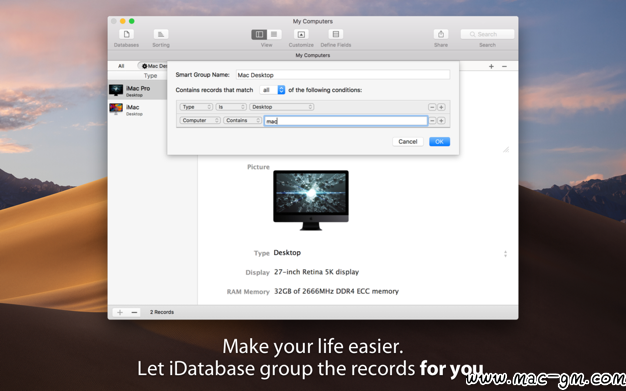Edit the Smart Group Name field
626x391 pixels.
(x=343, y=75)
